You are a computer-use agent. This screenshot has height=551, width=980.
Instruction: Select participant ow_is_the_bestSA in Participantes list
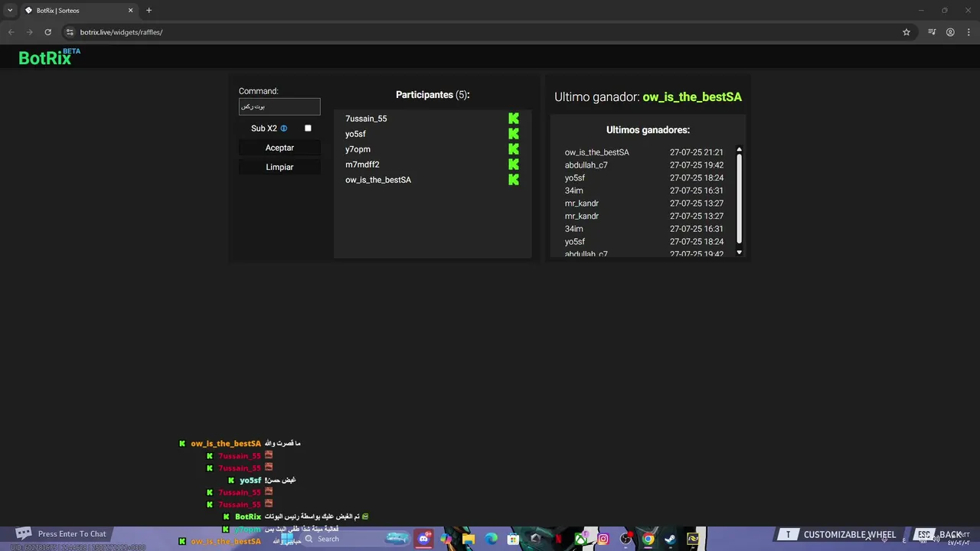click(x=378, y=180)
